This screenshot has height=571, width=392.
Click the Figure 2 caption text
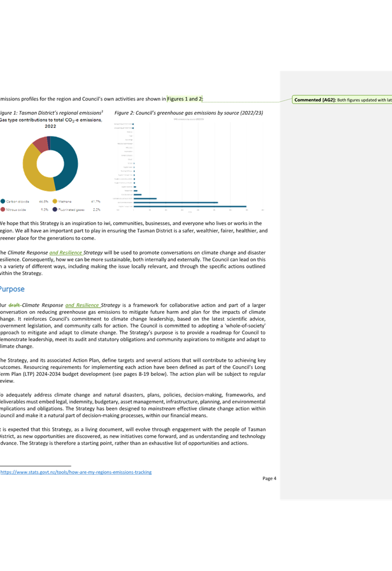click(x=189, y=113)
